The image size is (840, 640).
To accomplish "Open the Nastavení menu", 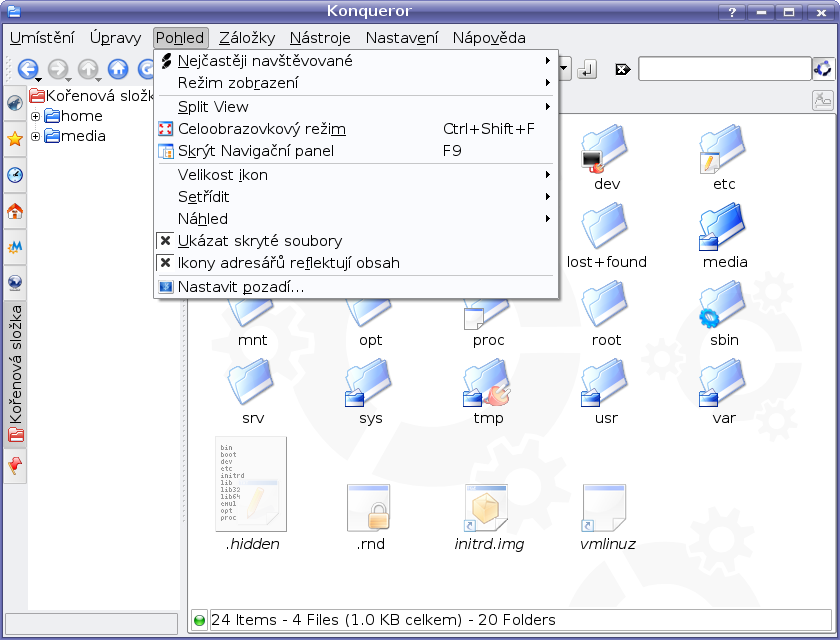I will (x=402, y=38).
